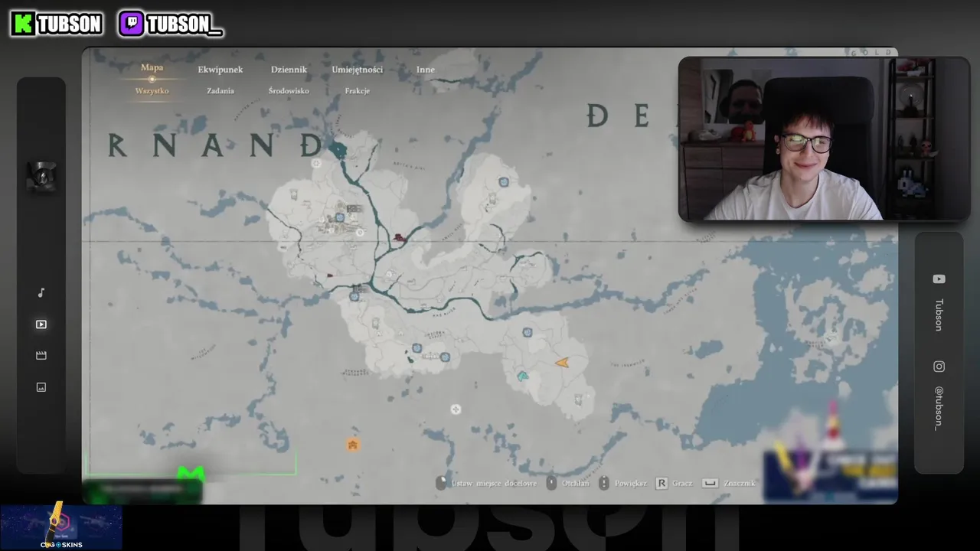
Task: Click the vertical Tubson label under the YouTube icon
Action: pos(939,315)
